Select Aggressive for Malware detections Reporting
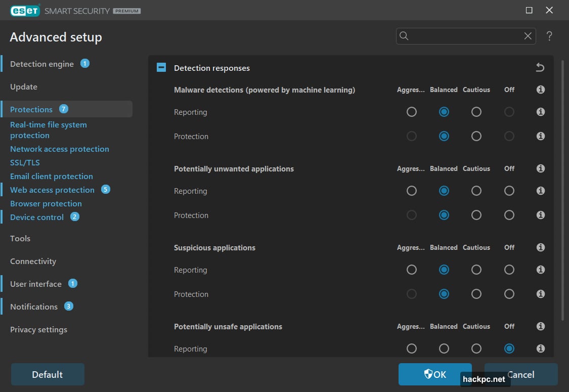 pyautogui.click(x=411, y=112)
